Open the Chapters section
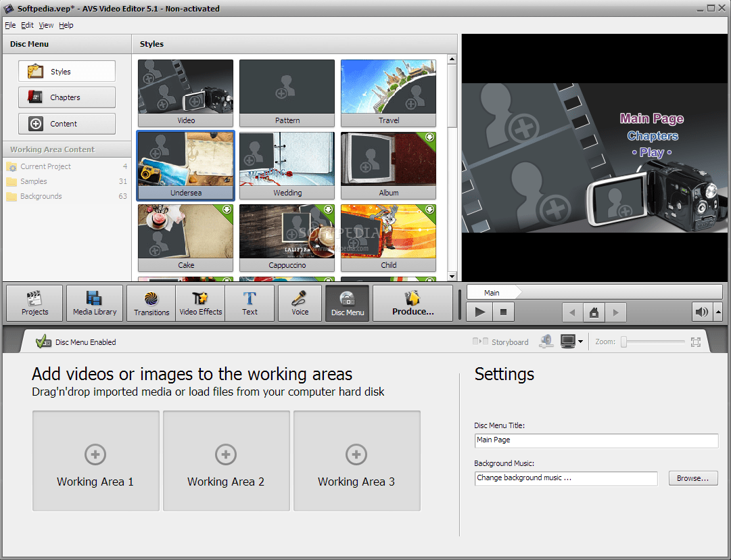Viewport: 731px width, 560px height. [67, 97]
